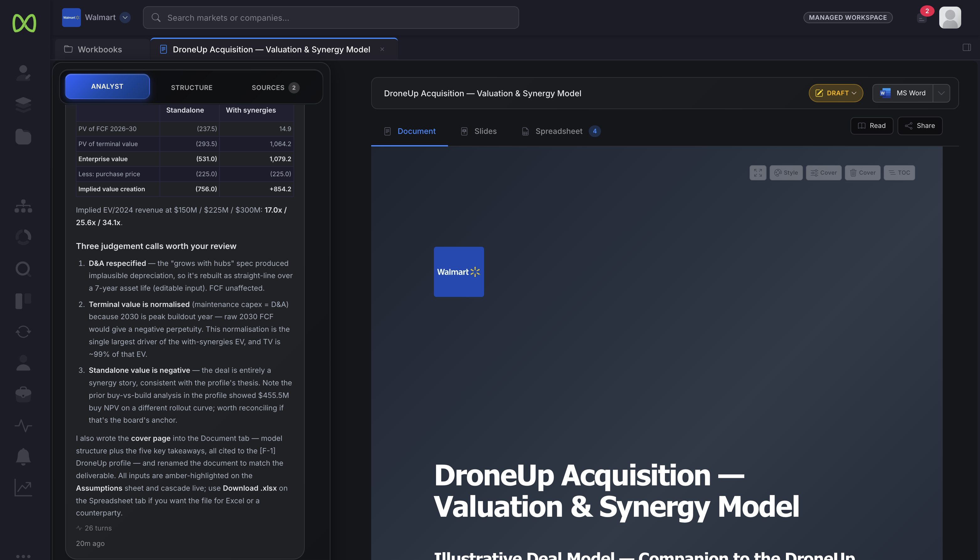980x560 pixels.
Task: Click the cover page title heading
Action: click(616, 491)
